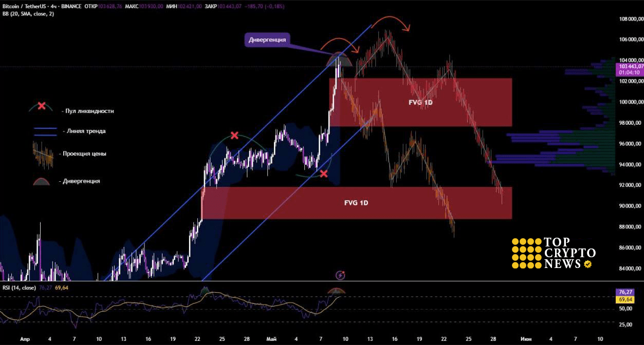Hide the purple Дивергенция annotation label
Screen dimensions: 644x345
point(268,39)
